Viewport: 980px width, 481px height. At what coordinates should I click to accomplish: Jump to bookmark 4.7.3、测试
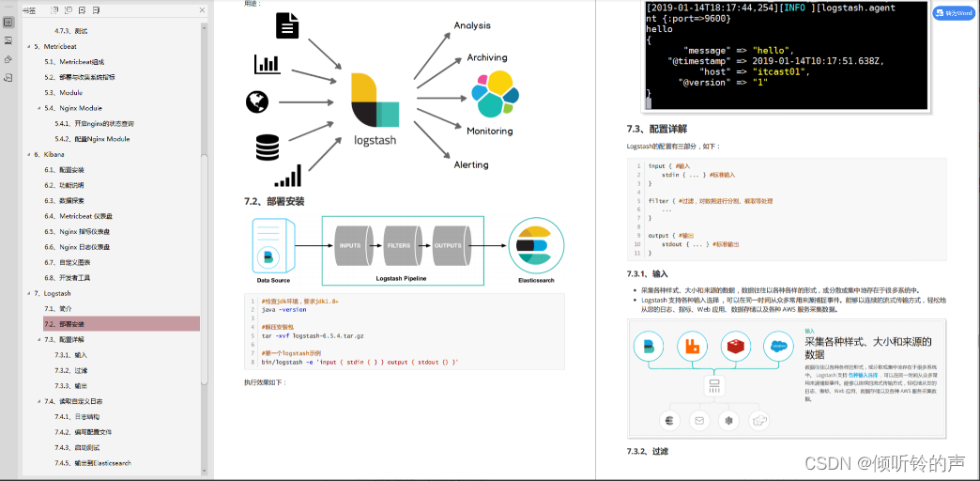coord(71,31)
